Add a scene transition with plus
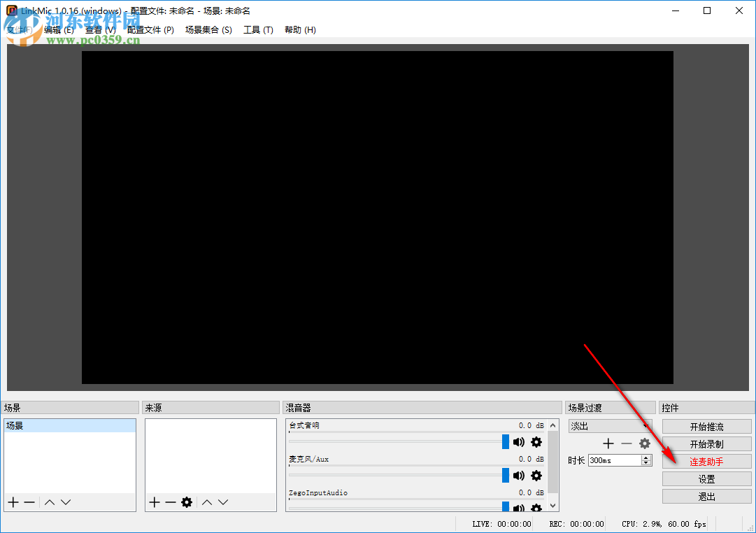756x533 pixels. 608,443
